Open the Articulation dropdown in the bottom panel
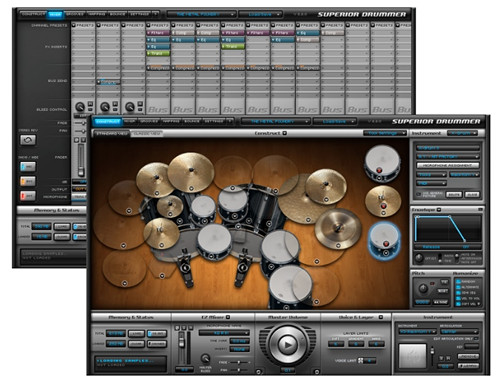This screenshot has width=500, height=383. click(x=459, y=332)
